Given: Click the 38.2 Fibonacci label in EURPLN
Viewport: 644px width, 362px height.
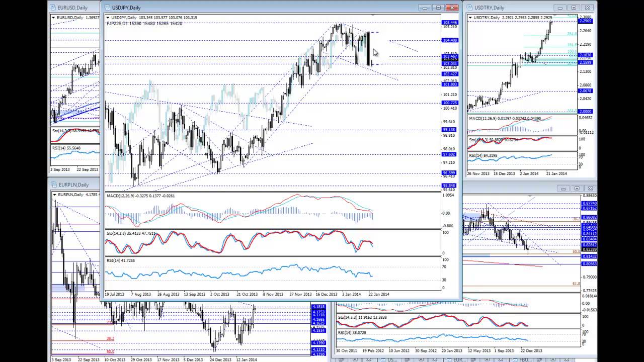Looking at the screenshot, I should [x=110, y=338].
